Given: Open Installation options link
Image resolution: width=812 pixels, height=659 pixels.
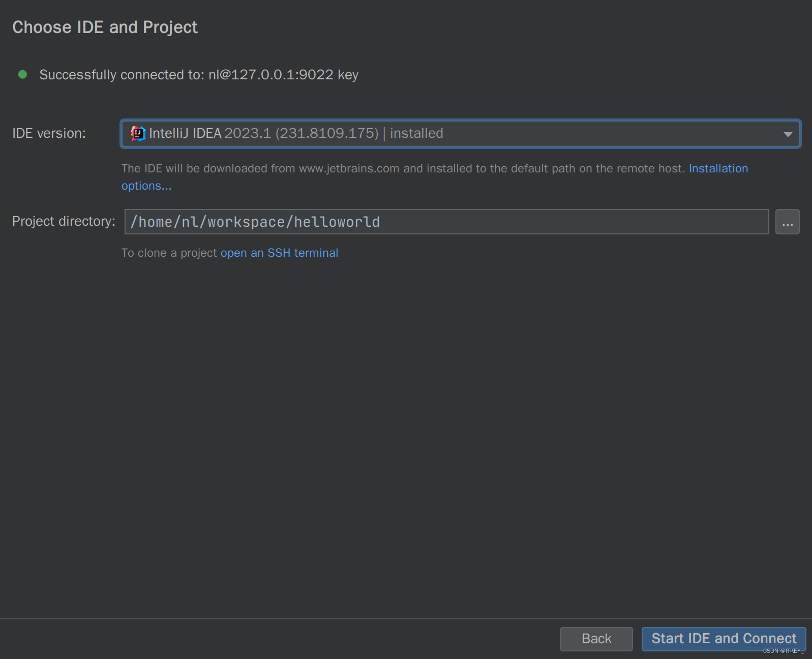Looking at the screenshot, I should pos(718,168).
